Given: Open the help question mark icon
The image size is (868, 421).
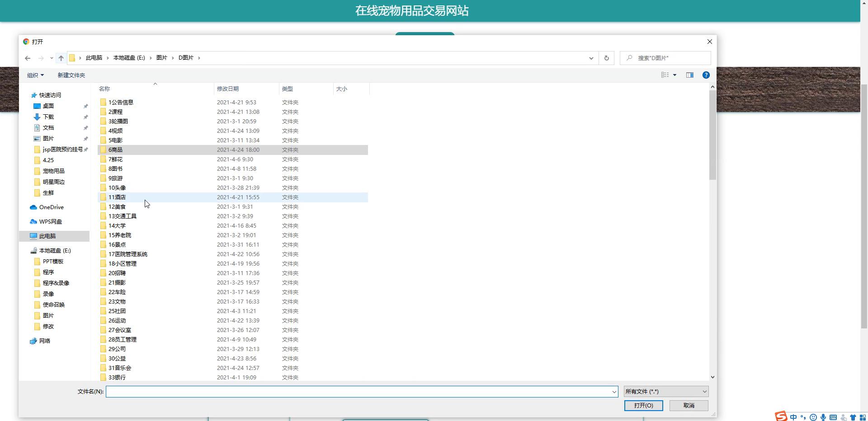Looking at the screenshot, I should pyautogui.click(x=706, y=75).
